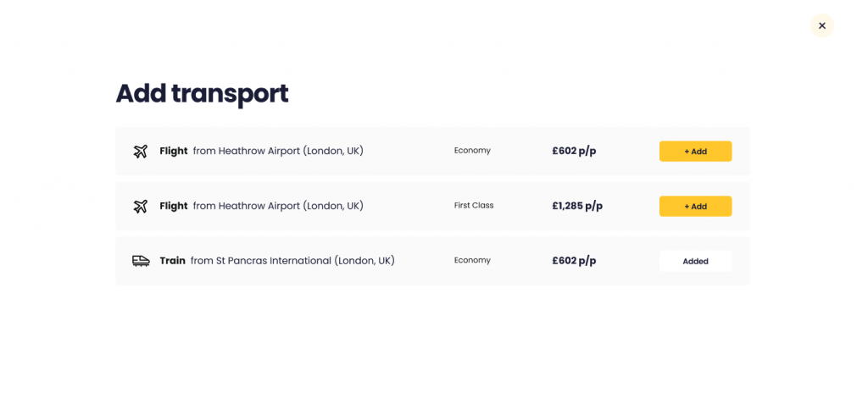Click the £1,285 p/p price

point(577,207)
